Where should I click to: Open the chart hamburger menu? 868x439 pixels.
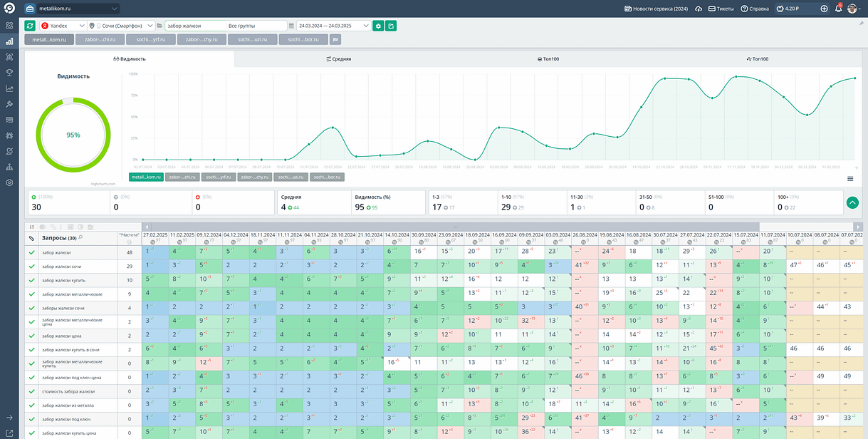point(850,178)
